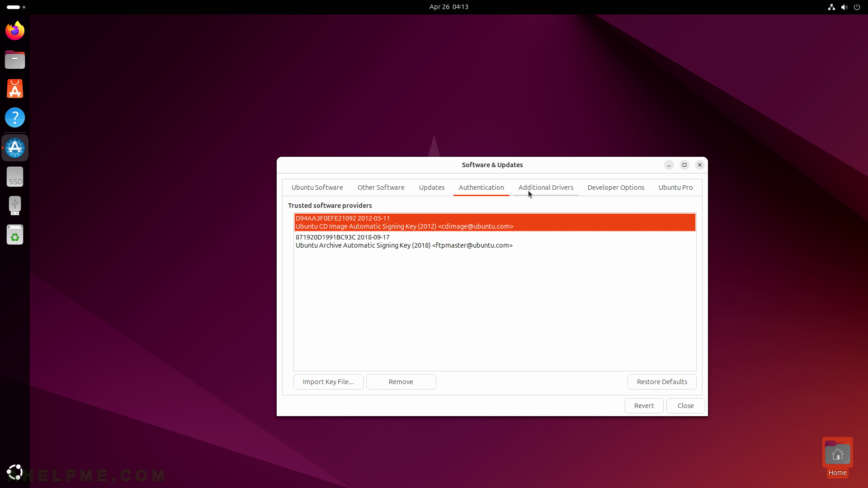Switch to the Additional Drivers tab

(x=546, y=188)
